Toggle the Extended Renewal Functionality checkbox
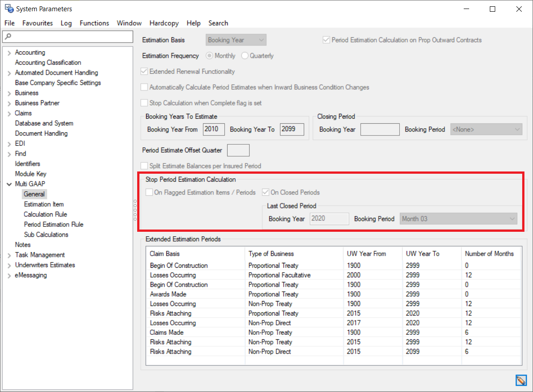Viewport: 533px width, 392px height. [x=144, y=72]
